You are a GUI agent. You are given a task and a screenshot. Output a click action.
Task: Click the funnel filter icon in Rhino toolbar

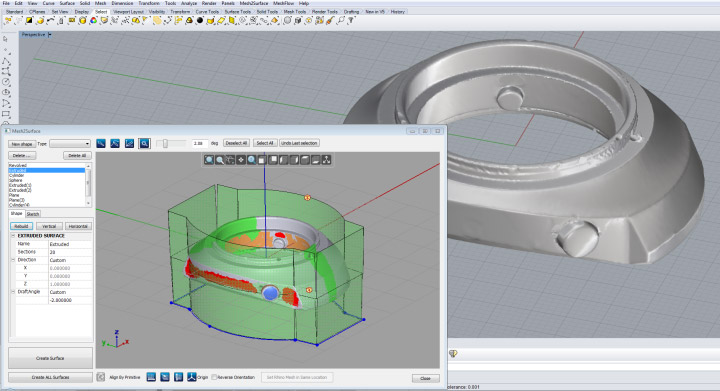[x=351, y=21]
